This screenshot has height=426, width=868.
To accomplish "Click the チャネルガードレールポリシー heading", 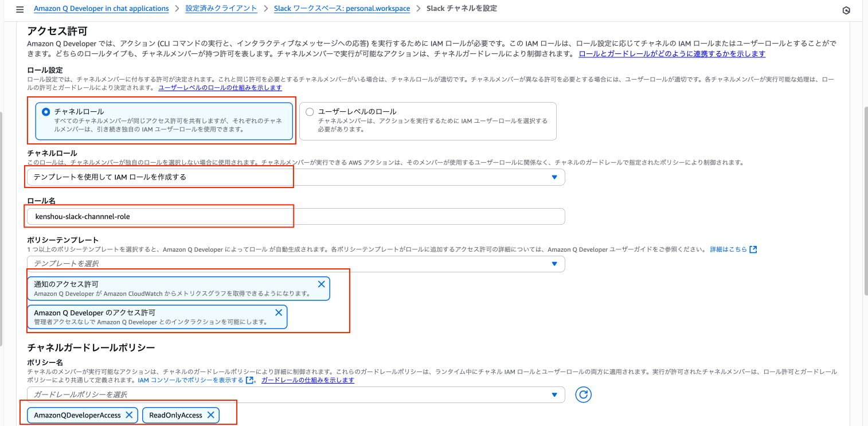I will click(x=91, y=347).
